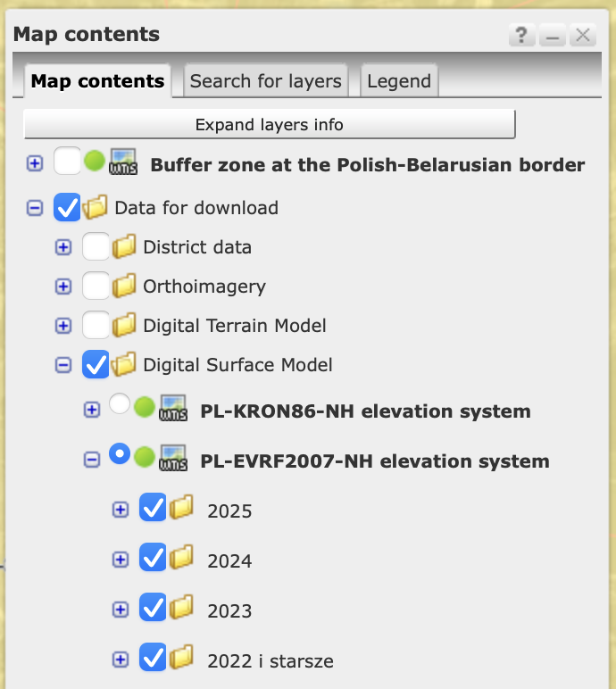Click WMS icon of PL-KRON86-NH layer
616x689 pixels.
173,408
